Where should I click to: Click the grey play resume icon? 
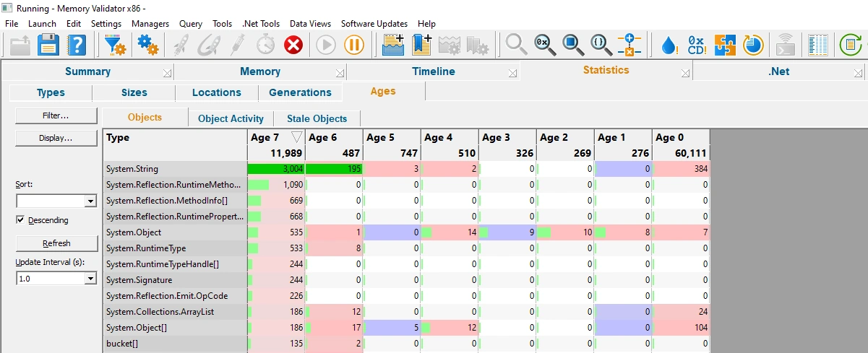[x=326, y=45]
